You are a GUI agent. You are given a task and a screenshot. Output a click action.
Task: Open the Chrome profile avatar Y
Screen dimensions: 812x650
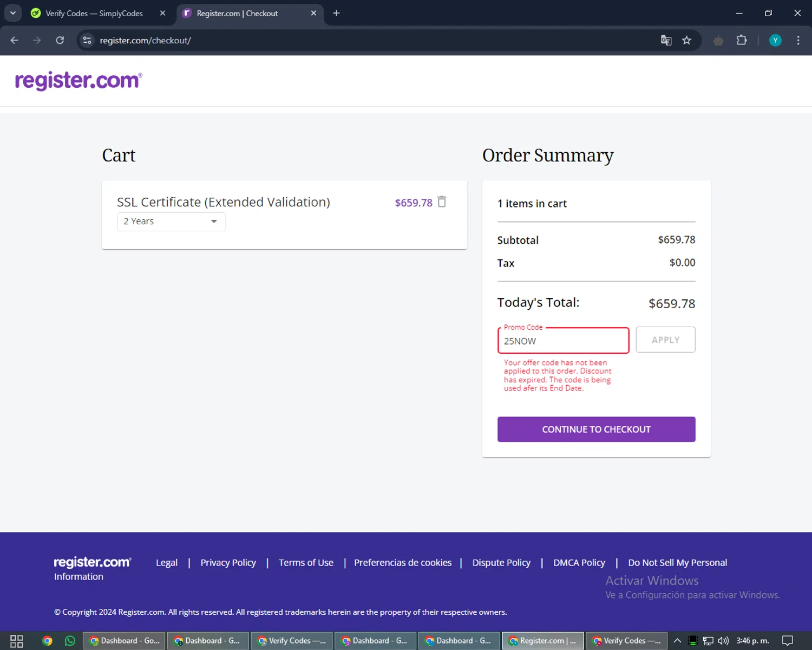[x=775, y=40]
